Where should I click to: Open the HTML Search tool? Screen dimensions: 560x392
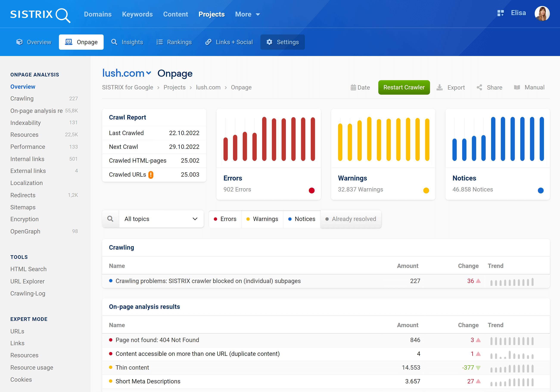coord(28,269)
